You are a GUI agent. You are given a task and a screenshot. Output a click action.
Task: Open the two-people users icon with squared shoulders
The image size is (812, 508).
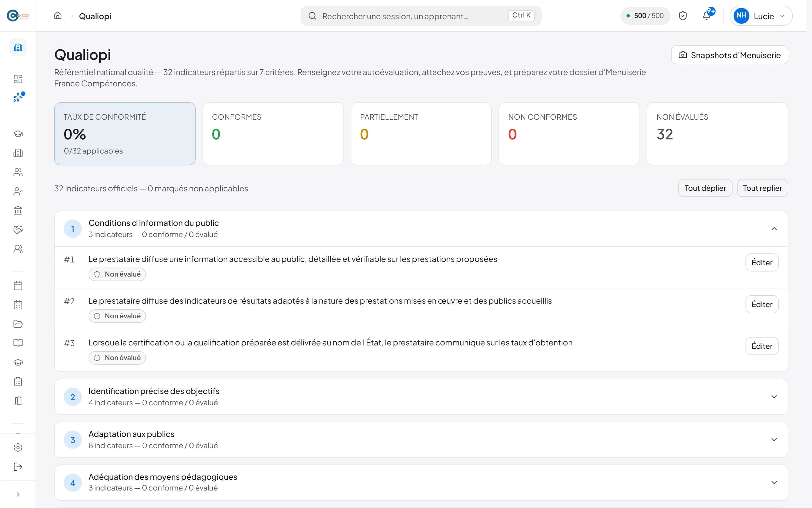(x=18, y=172)
